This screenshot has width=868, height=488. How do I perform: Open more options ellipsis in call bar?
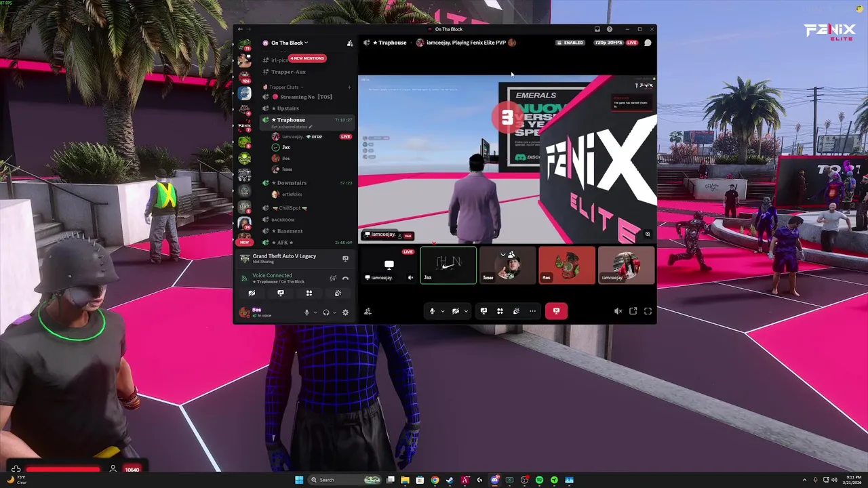[532, 311]
